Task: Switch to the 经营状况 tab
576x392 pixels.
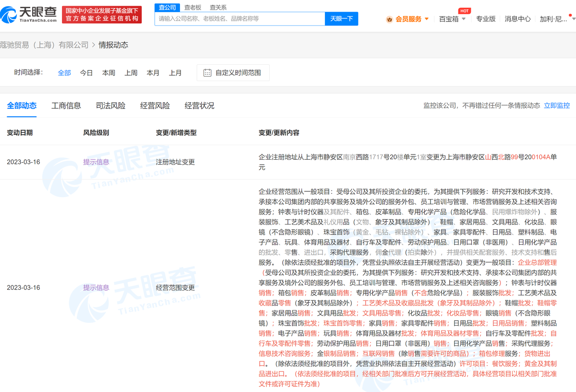Action: pos(200,106)
